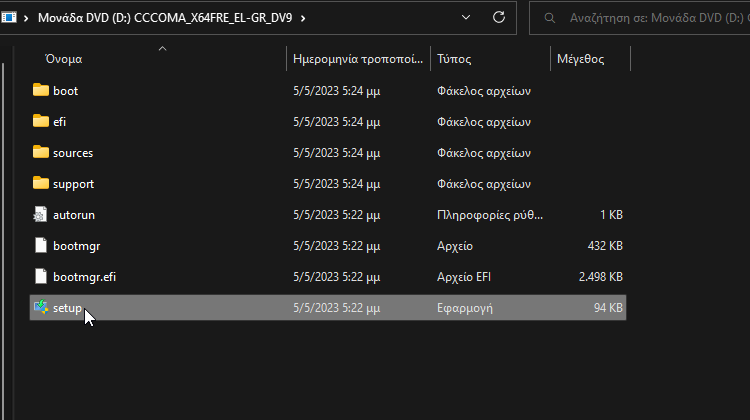Click the 94 KB size of setup
The width and height of the screenshot is (750, 420).
pos(608,308)
